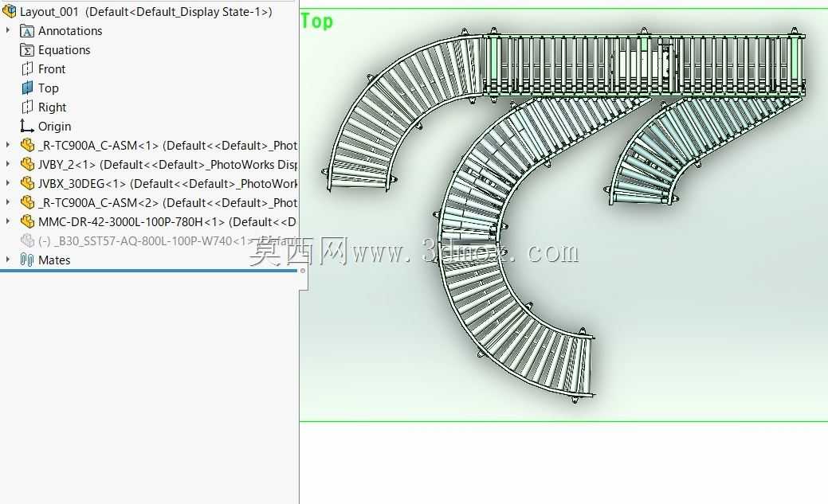The width and height of the screenshot is (828, 504).
Task: Click the MMC-DR-42-3000L component icon
Action: (x=27, y=221)
